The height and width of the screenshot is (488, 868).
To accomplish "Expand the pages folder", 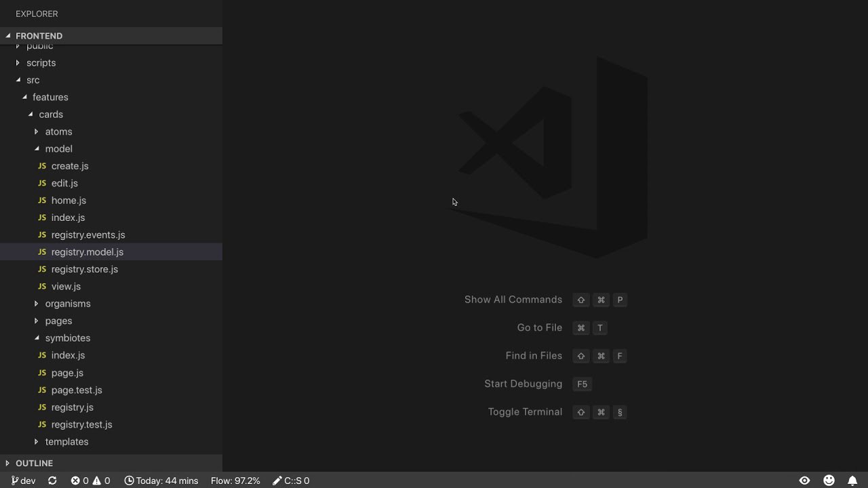I will (x=111, y=321).
